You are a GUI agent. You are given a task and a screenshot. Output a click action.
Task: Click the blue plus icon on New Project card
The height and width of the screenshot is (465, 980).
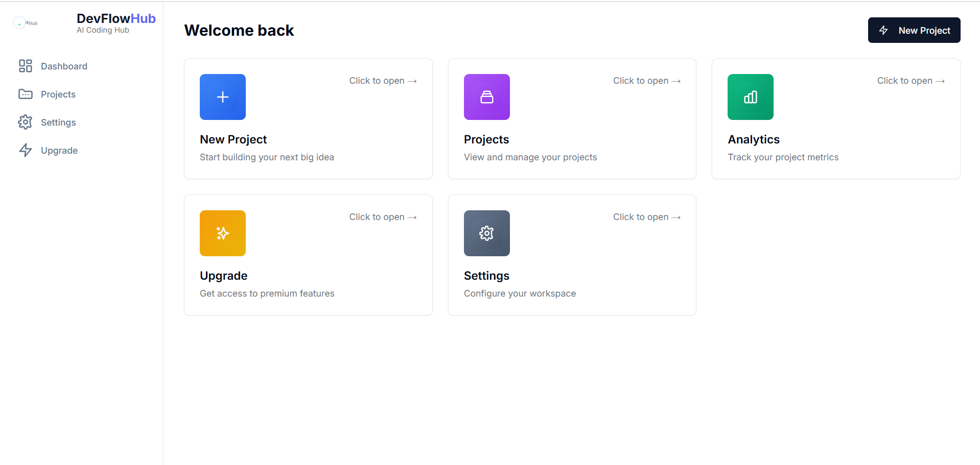point(222,97)
